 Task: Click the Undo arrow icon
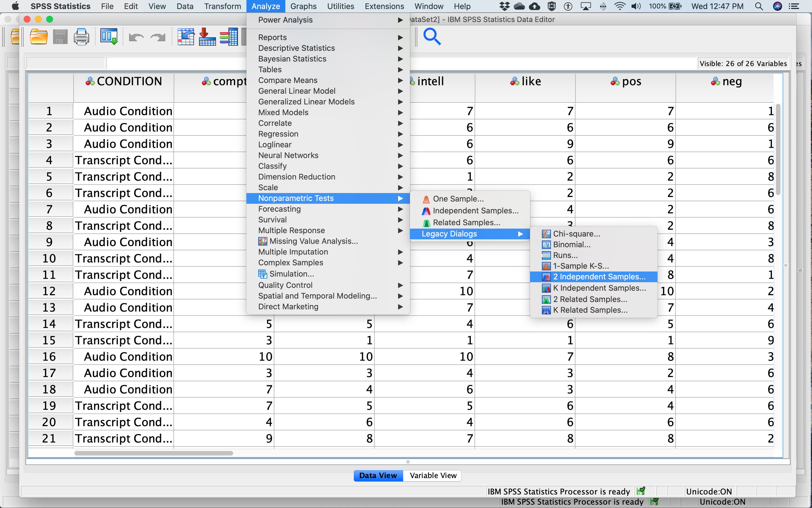point(136,37)
